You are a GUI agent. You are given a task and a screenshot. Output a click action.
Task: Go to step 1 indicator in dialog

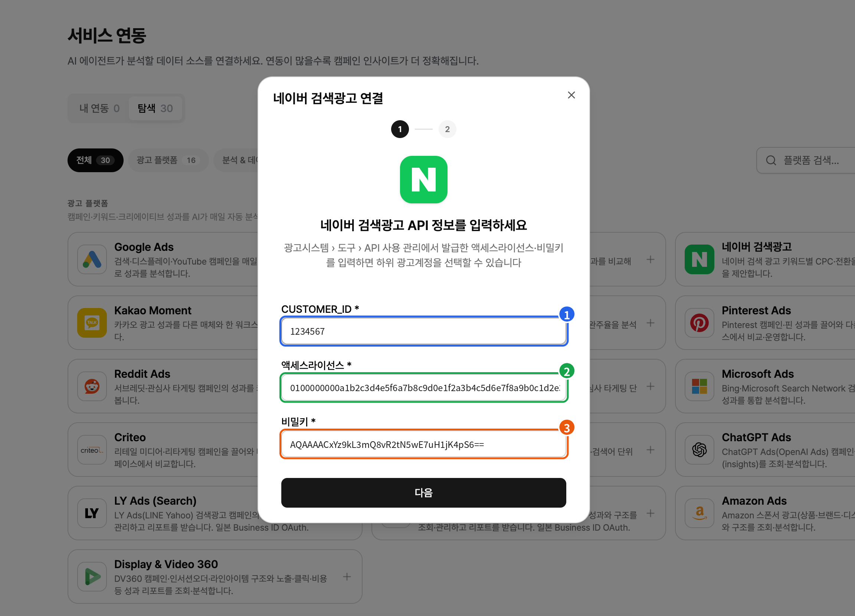click(400, 129)
